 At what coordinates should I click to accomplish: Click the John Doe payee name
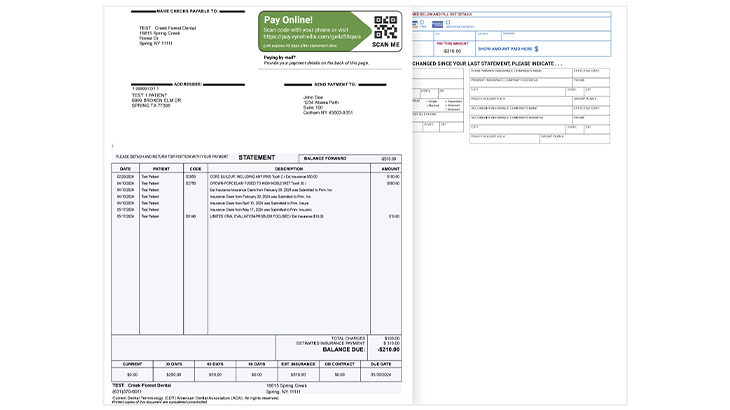[x=313, y=97]
